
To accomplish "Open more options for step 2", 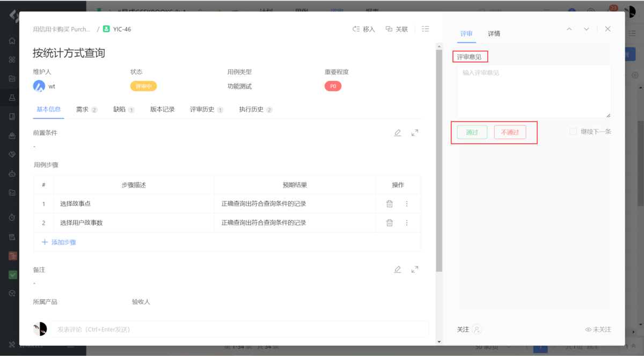I will pyautogui.click(x=407, y=222).
